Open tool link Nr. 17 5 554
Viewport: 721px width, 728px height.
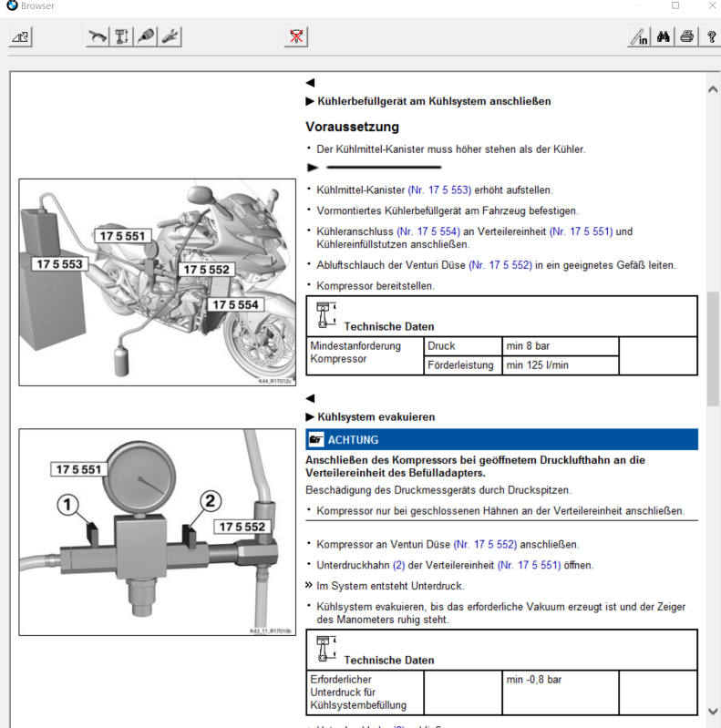428,231
